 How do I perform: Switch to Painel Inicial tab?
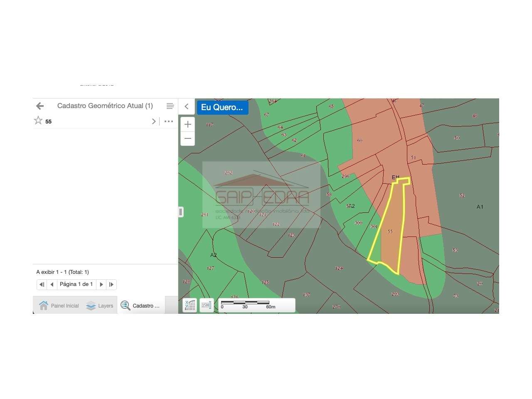(59, 305)
